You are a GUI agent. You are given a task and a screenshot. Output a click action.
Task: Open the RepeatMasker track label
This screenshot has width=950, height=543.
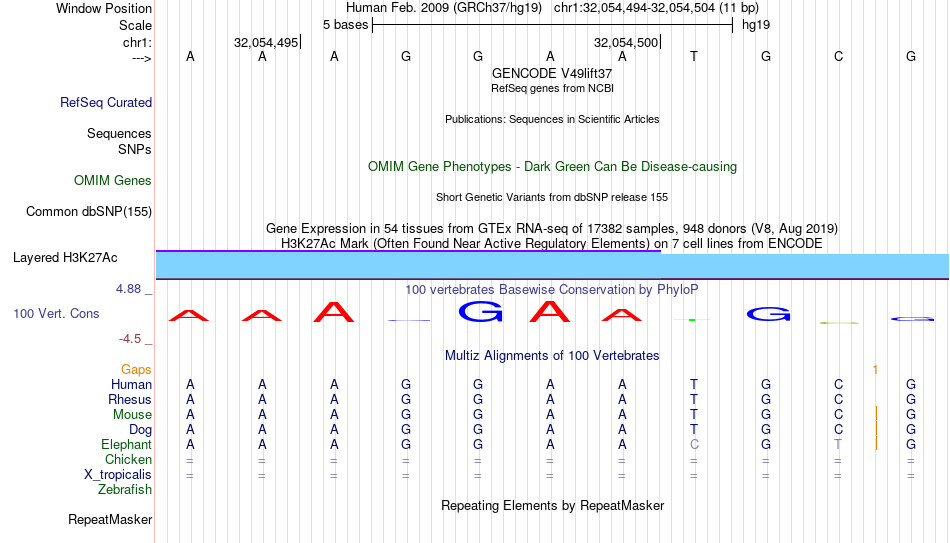click(x=110, y=519)
